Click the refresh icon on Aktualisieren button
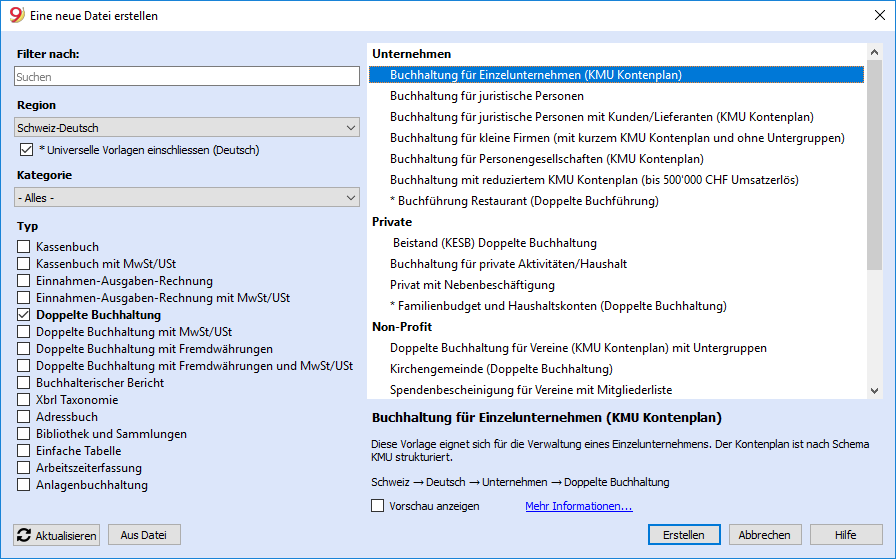This screenshot has width=896, height=559. [24, 535]
